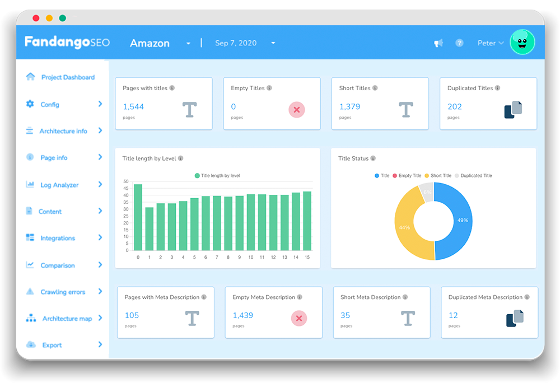
Task: Expand the Architecture info chevron
Action: [100, 130]
